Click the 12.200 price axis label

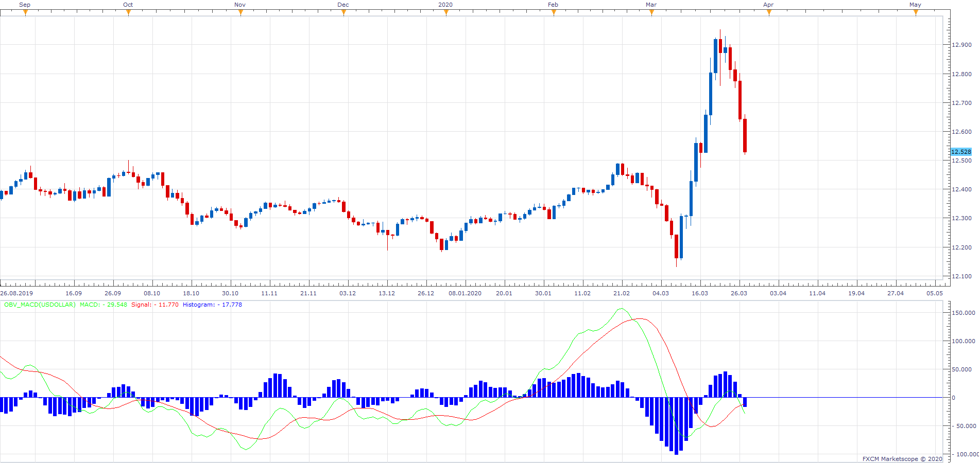coord(961,247)
